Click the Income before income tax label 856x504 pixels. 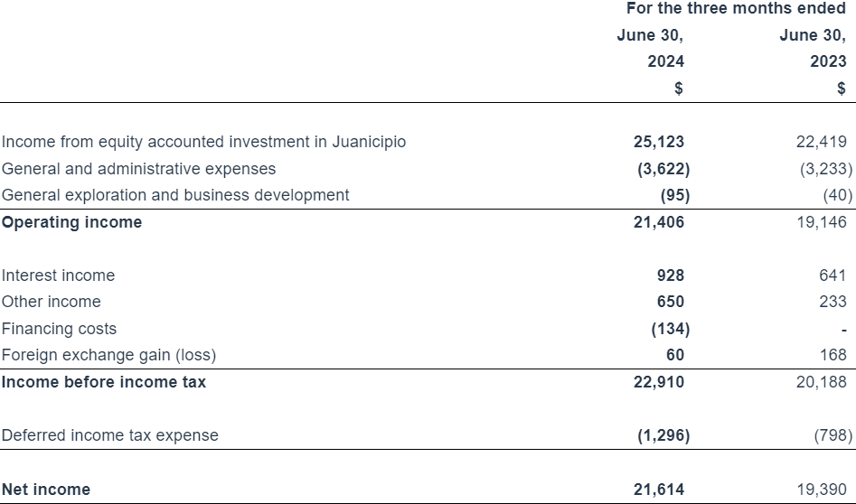coord(103,382)
